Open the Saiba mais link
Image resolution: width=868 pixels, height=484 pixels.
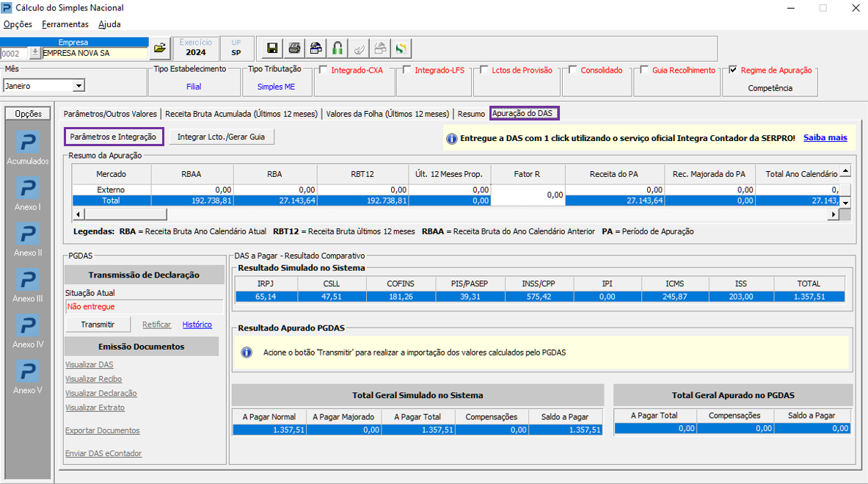(x=825, y=137)
